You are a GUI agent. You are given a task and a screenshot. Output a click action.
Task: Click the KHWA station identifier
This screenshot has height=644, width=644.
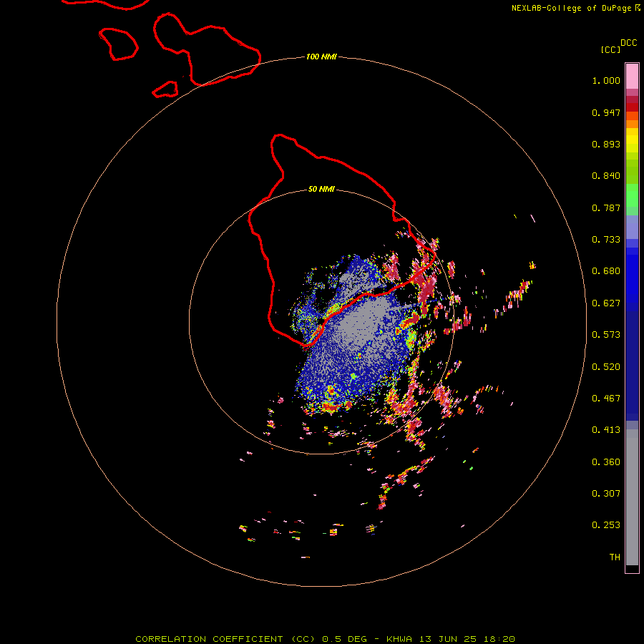tap(399, 639)
